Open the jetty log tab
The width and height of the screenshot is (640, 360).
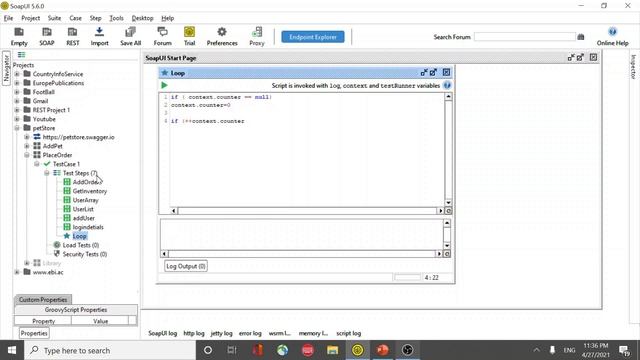221,333
